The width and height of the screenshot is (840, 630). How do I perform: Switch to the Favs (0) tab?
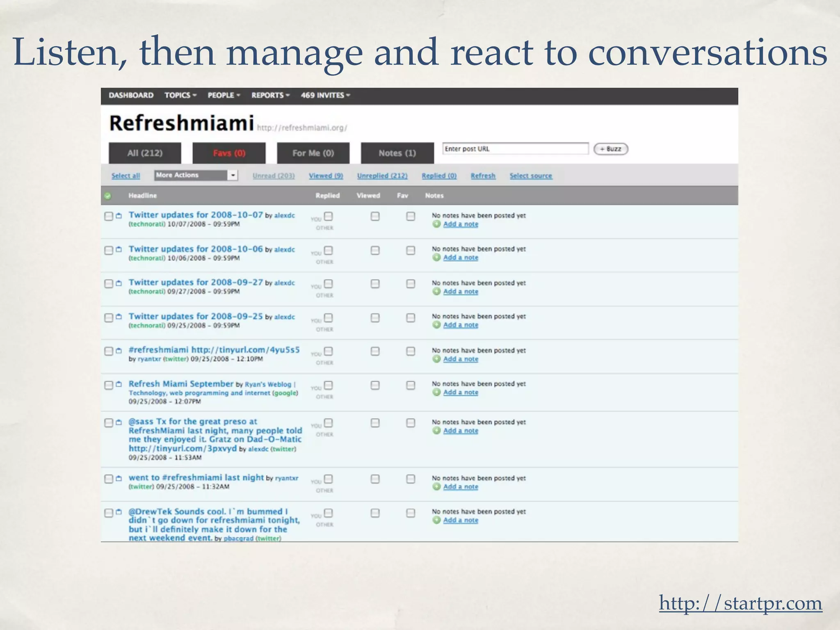229,153
